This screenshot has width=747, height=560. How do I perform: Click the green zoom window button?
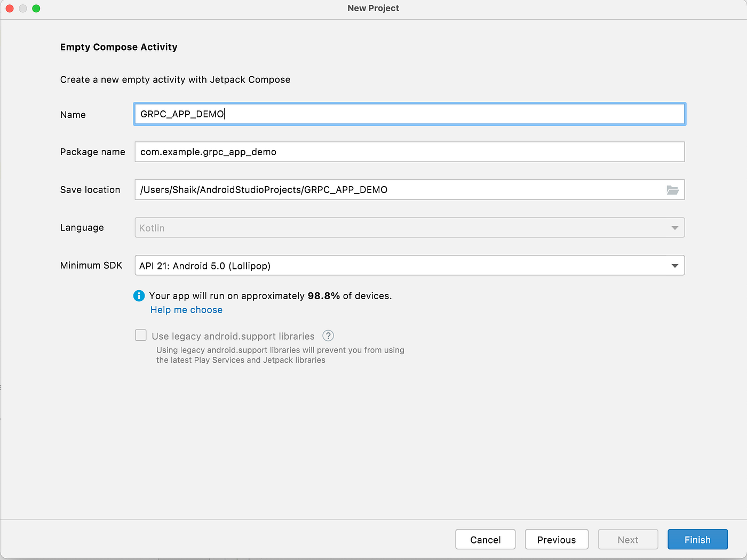click(x=36, y=9)
